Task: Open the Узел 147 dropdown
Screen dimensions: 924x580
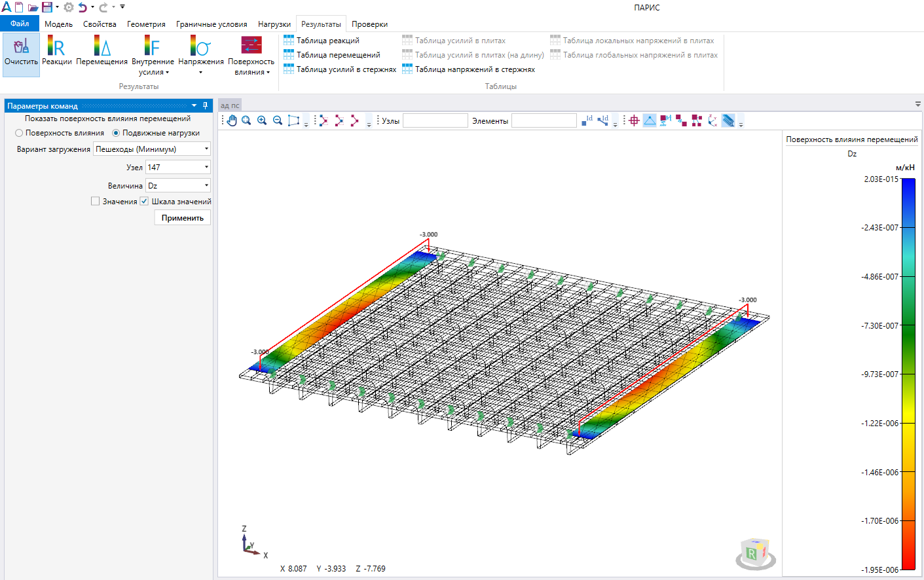Action: point(178,168)
